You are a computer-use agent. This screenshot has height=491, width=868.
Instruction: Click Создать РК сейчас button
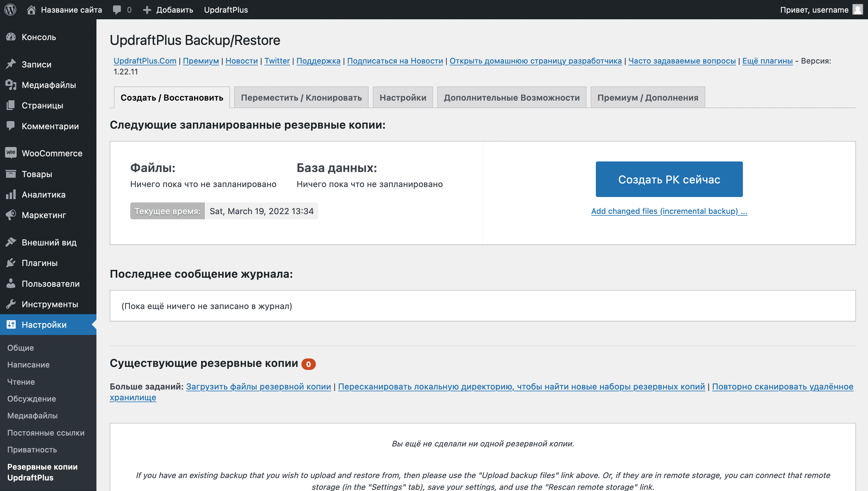(669, 179)
